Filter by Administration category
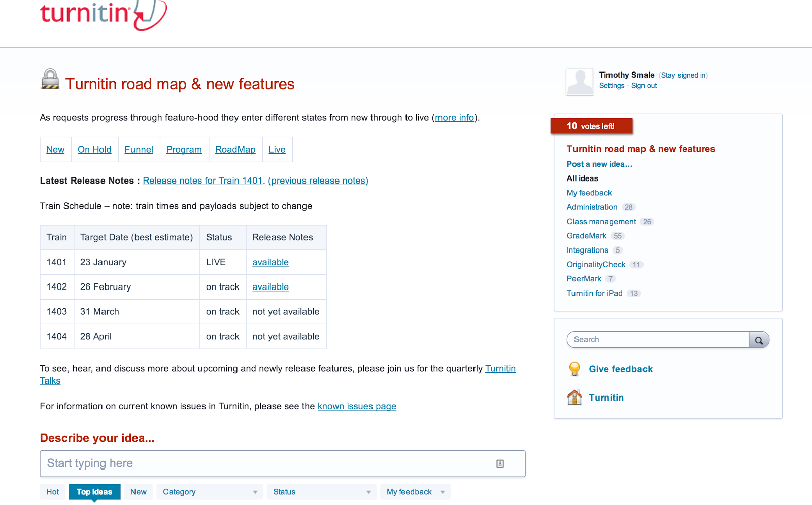The width and height of the screenshot is (812, 505). pos(592,207)
